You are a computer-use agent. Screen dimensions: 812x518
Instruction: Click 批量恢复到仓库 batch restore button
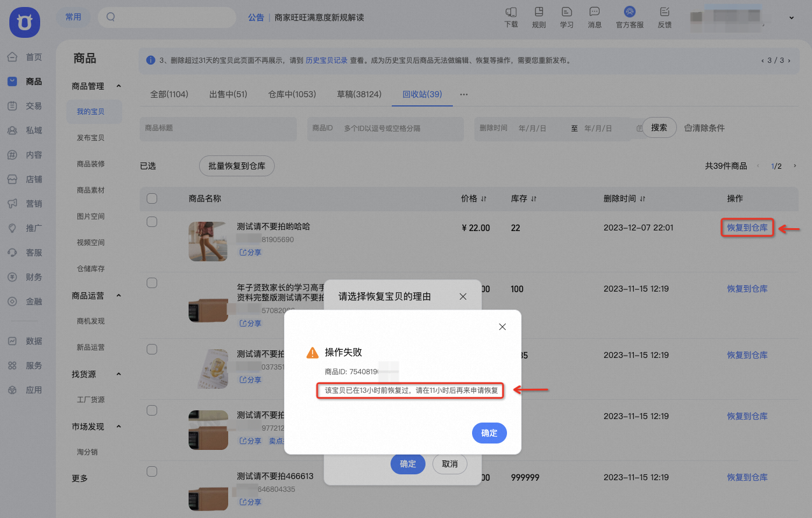(x=236, y=165)
